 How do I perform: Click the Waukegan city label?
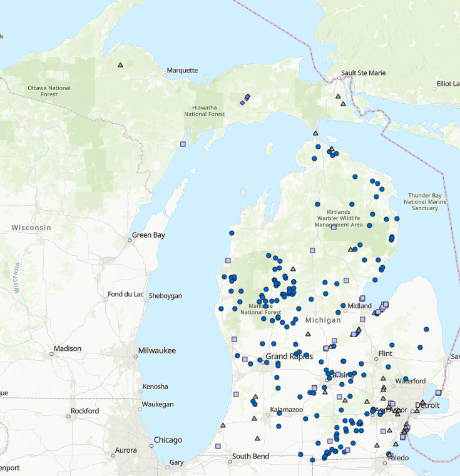158,404
